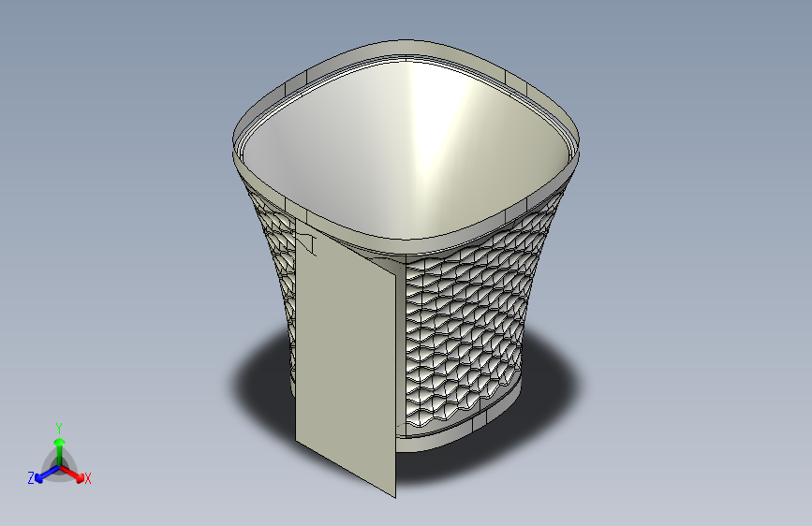Select the smooth inner surface of the basket
812x526 pixels.
point(406,148)
